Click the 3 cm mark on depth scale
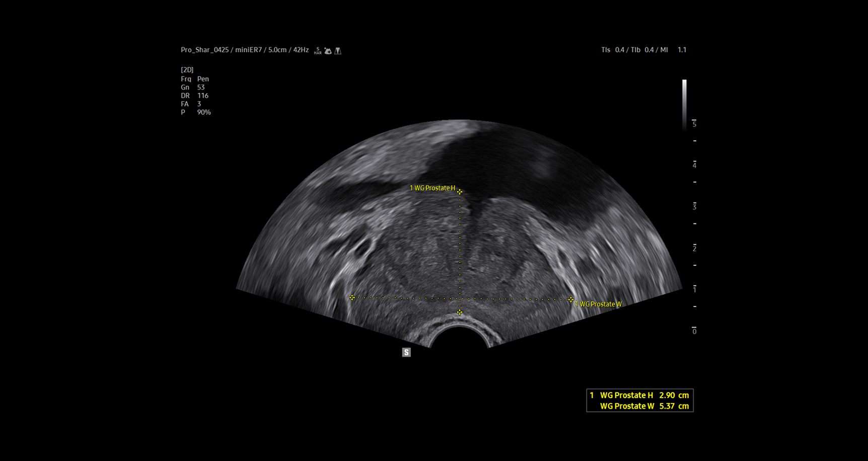 [x=694, y=206]
